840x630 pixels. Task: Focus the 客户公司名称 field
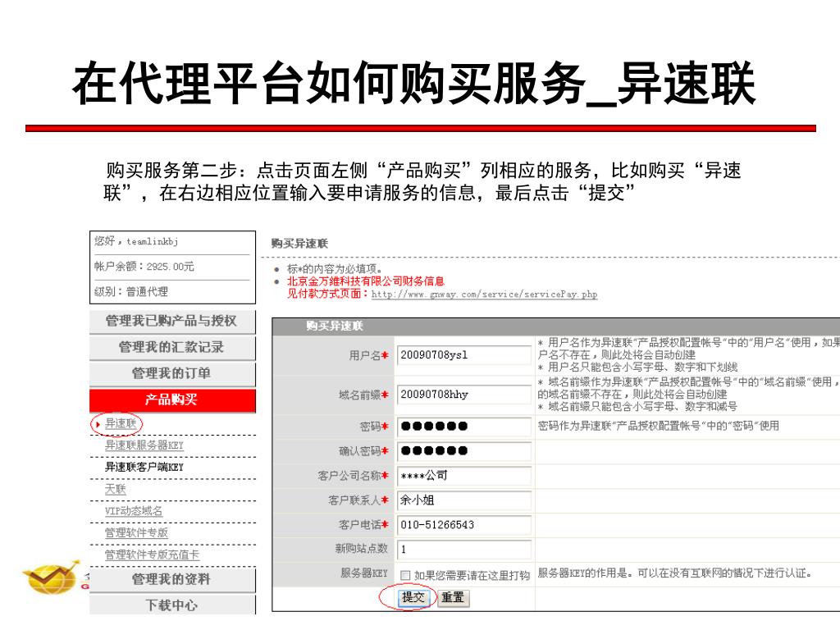coord(464,476)
